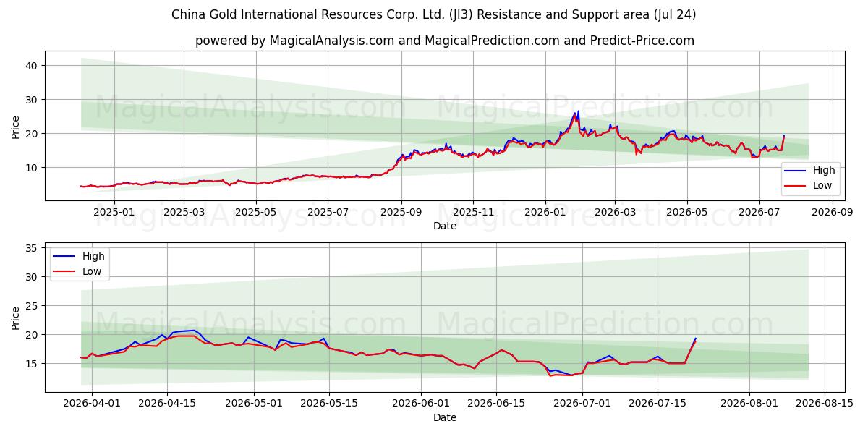Select the bottom chart 'Price' axis label
The width and height of the screenshot is (868, 434).
16,318
